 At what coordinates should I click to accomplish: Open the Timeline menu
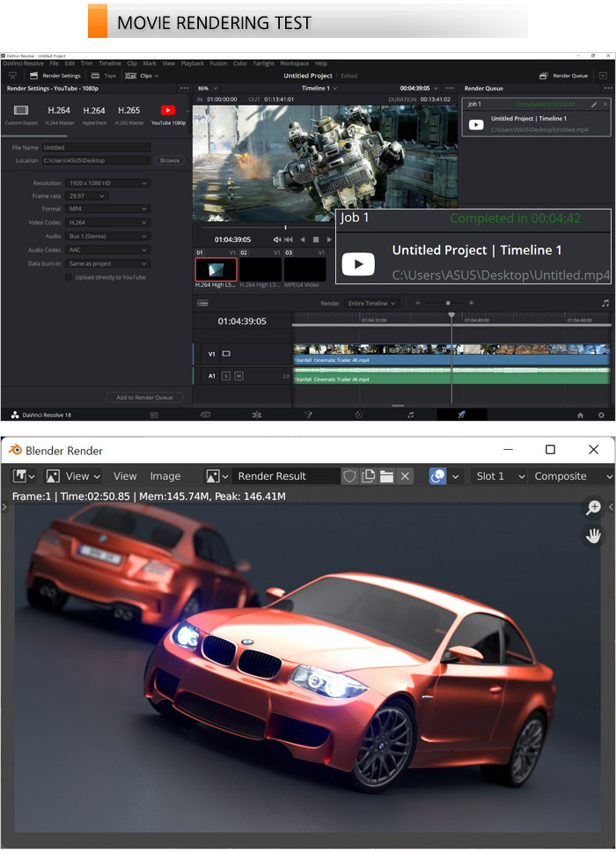[x=110, y=63]
